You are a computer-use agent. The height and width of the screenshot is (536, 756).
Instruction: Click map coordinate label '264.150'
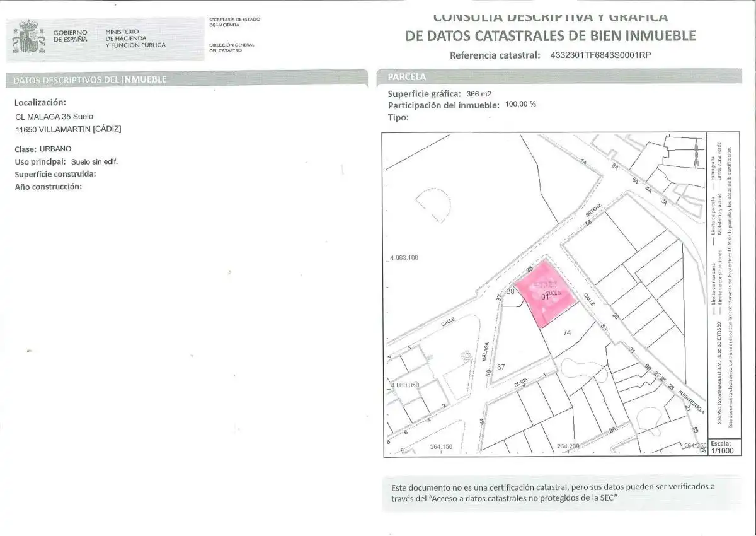tap(442, 446)
